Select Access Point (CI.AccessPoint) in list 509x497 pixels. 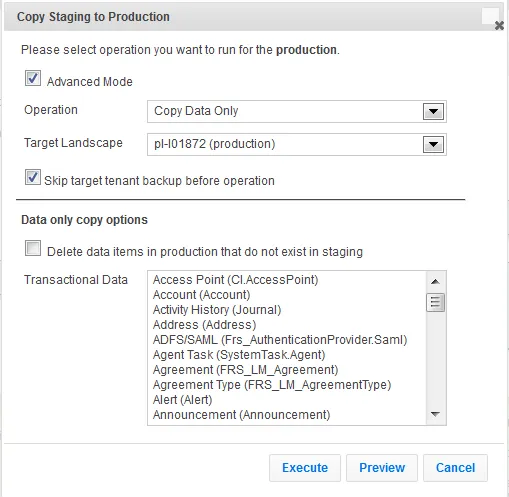click(x=235, y=280)
